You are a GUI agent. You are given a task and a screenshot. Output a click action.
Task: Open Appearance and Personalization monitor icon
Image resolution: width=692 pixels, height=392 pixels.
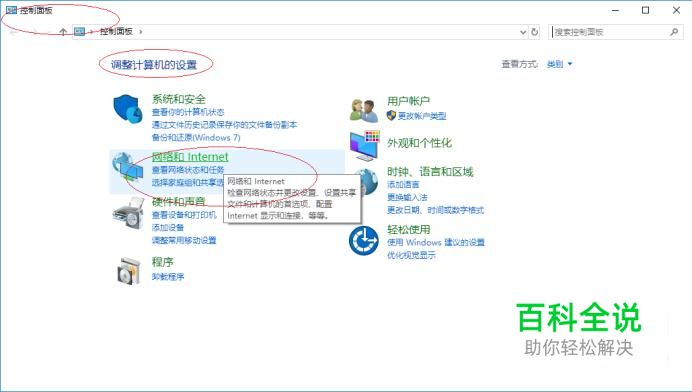(x=365, y=145)
